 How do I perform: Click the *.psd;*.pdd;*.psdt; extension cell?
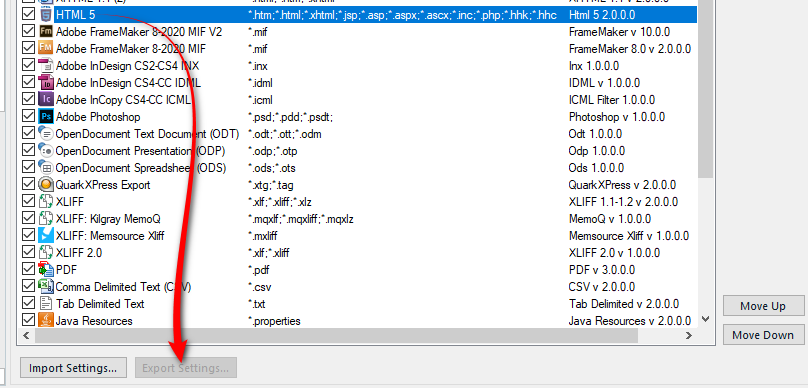coord(291,117)
